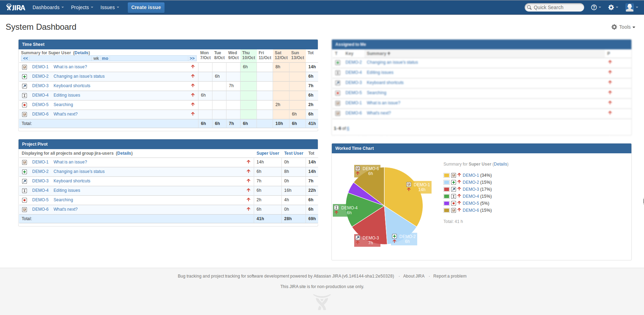Click DEMO-2 issue type icon in Time Sheet
Screen dimensions: 644x315
[x=24, y=76]
